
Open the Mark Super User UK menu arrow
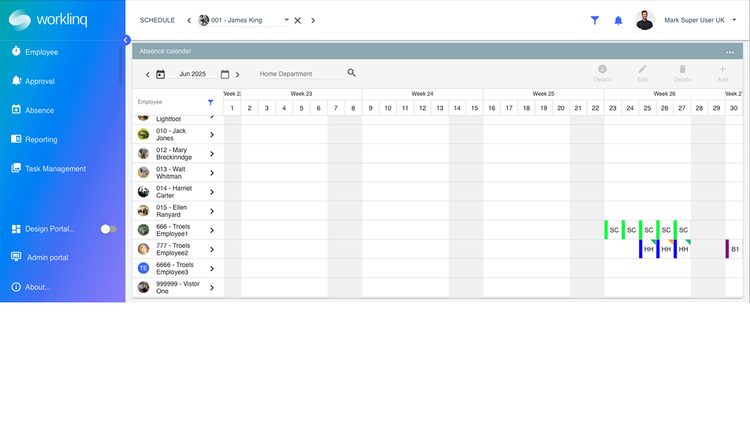coord(734,20)
